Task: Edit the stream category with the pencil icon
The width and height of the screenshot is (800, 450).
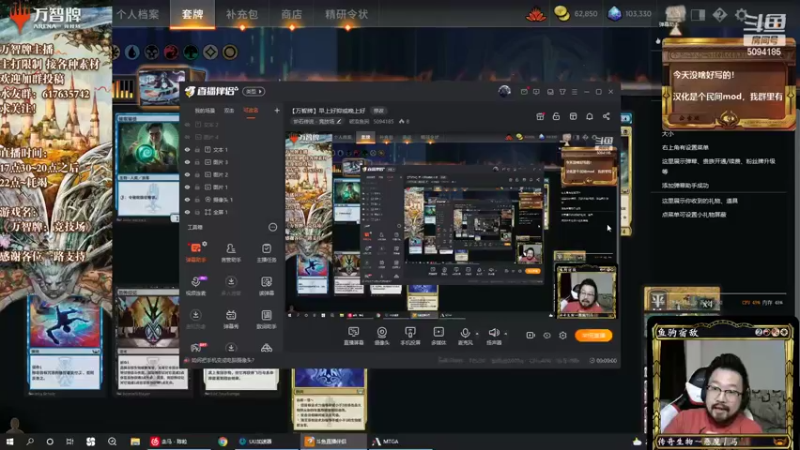Action: coord(339,121)
